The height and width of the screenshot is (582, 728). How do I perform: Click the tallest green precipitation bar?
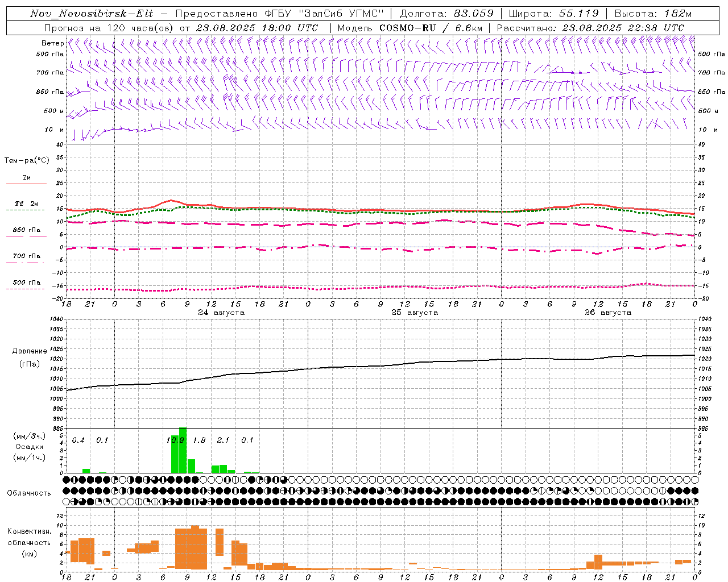tap(183, 450)
